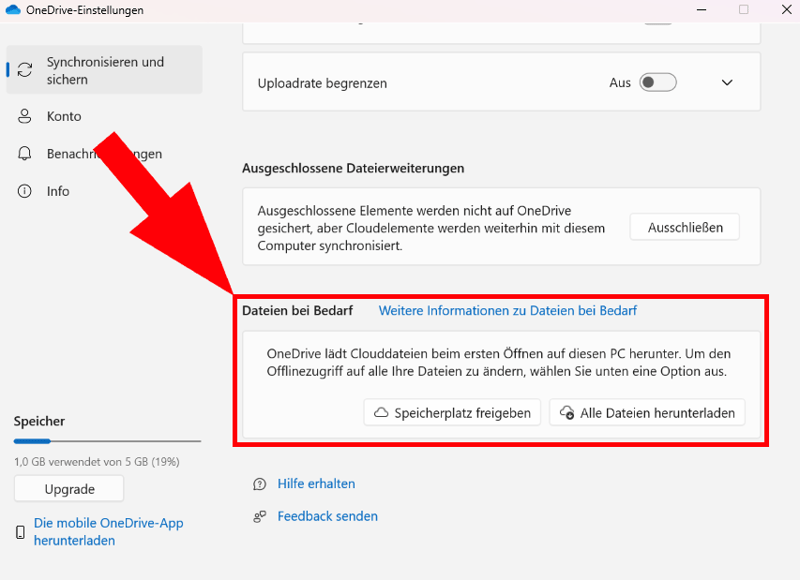Viewport: 800px width, 580px height.
Task: Open the Konto settings page
Action: (64, 116)
